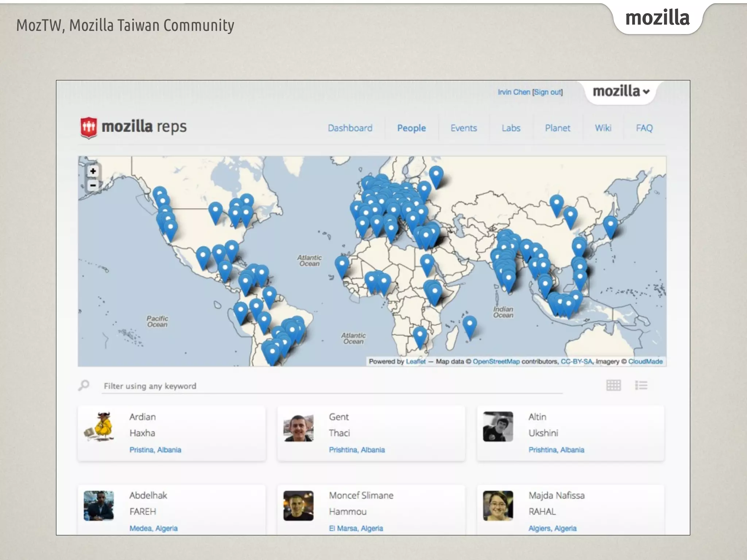Open the CloudMade attribution link
The height and width of the screenshot is (560, 747).
coord(645,362)
